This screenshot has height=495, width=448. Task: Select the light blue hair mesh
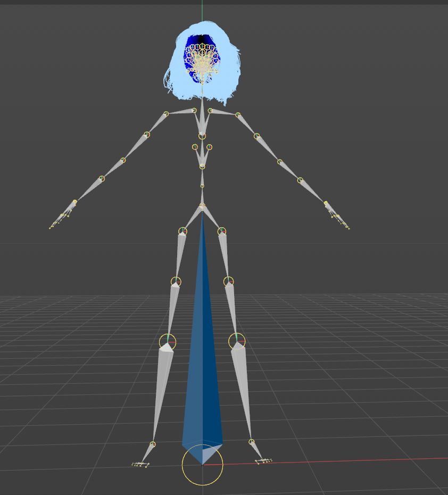pos(177,75)
